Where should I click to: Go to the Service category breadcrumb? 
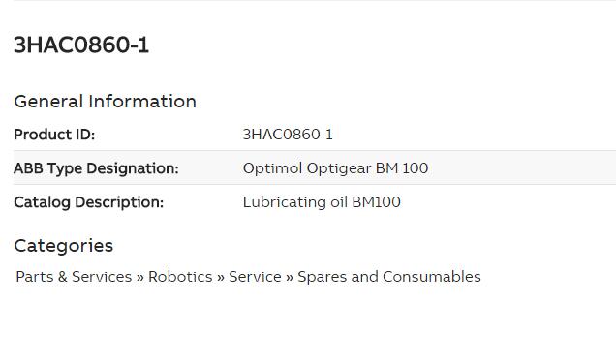point(255,277)
